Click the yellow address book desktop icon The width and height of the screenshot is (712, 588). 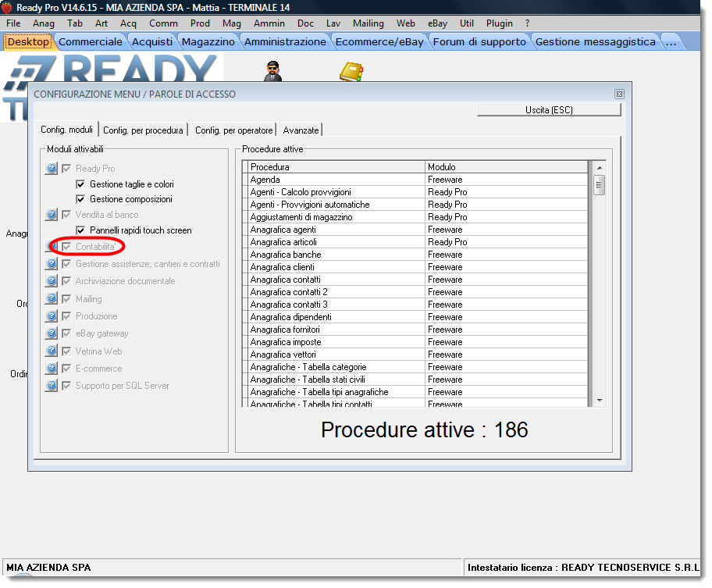point(351,72)
